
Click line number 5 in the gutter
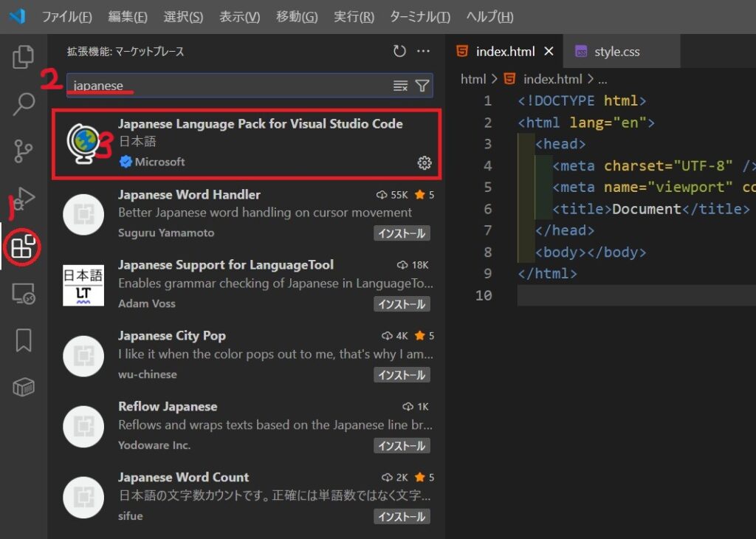[x=488, y=187]
